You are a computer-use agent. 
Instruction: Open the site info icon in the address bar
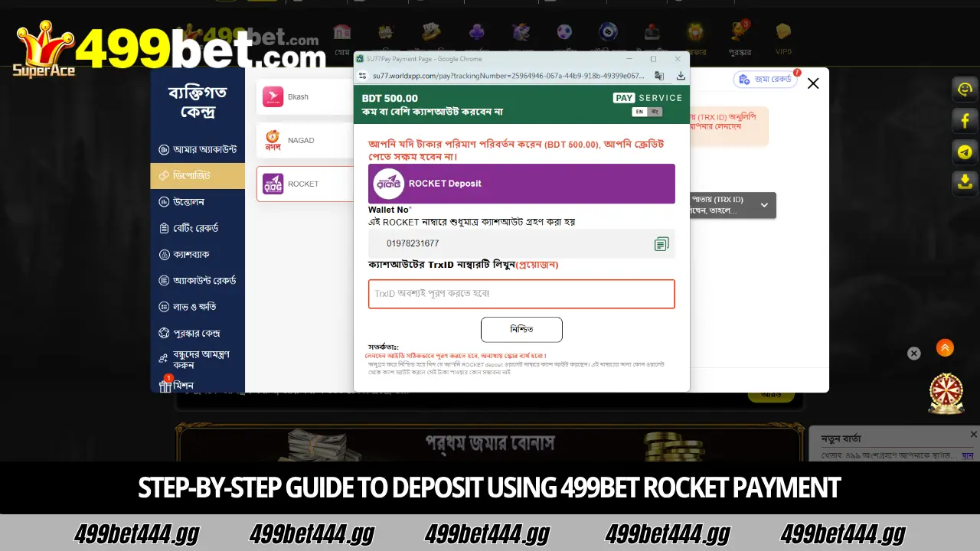point(363,76)
